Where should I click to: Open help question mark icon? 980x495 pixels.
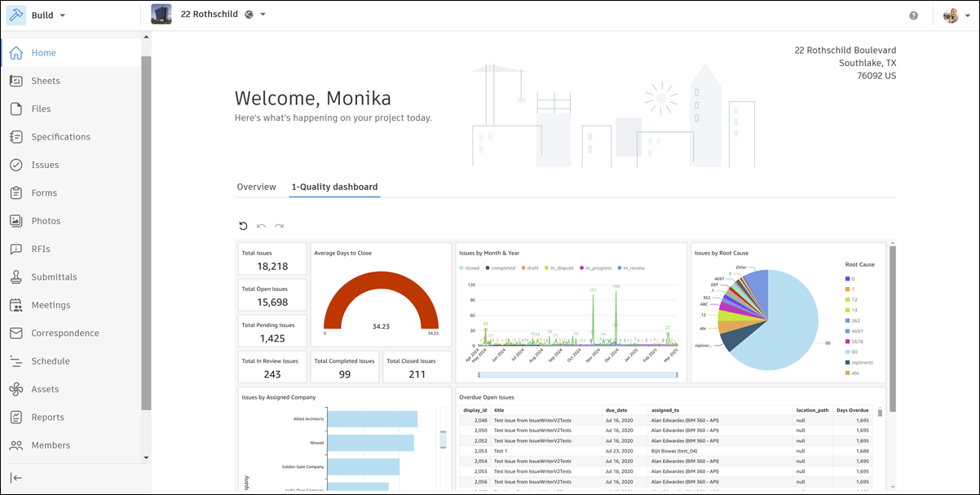coord(913,15)
